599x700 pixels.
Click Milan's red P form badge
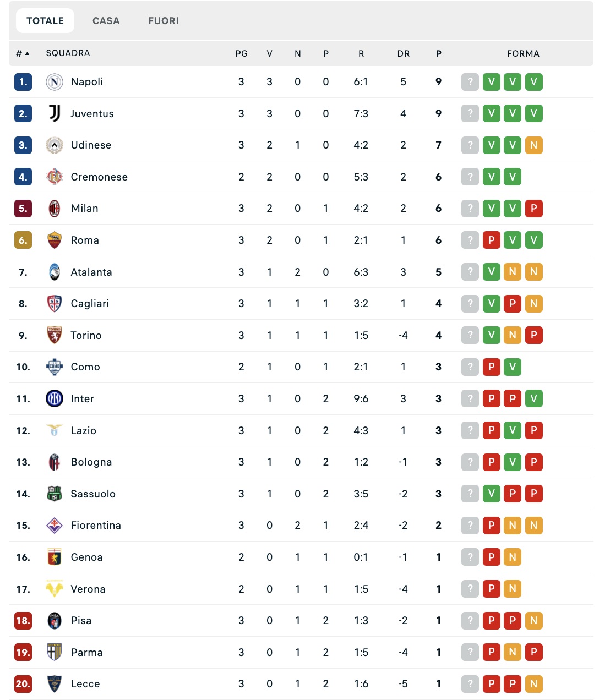533,209
